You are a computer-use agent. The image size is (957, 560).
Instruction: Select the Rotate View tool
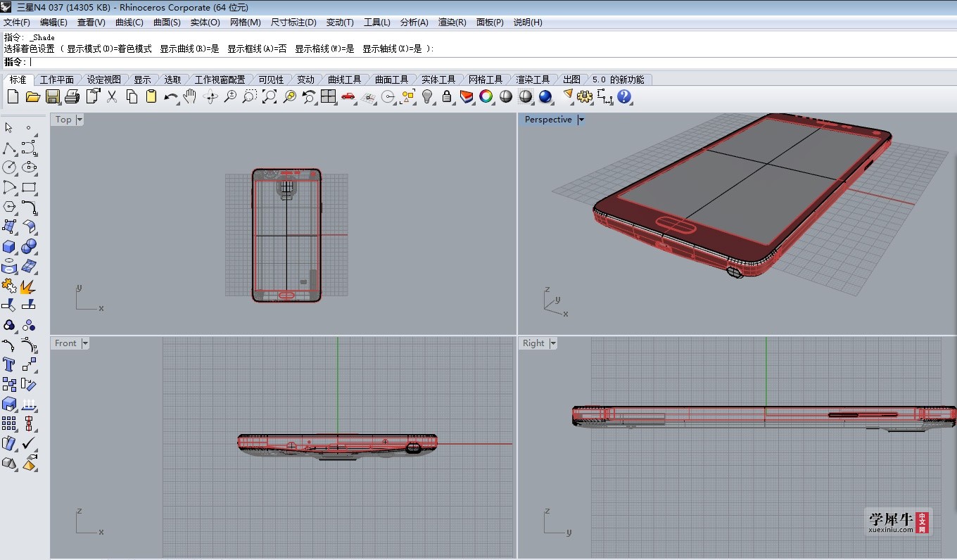[x=210, y=96]
